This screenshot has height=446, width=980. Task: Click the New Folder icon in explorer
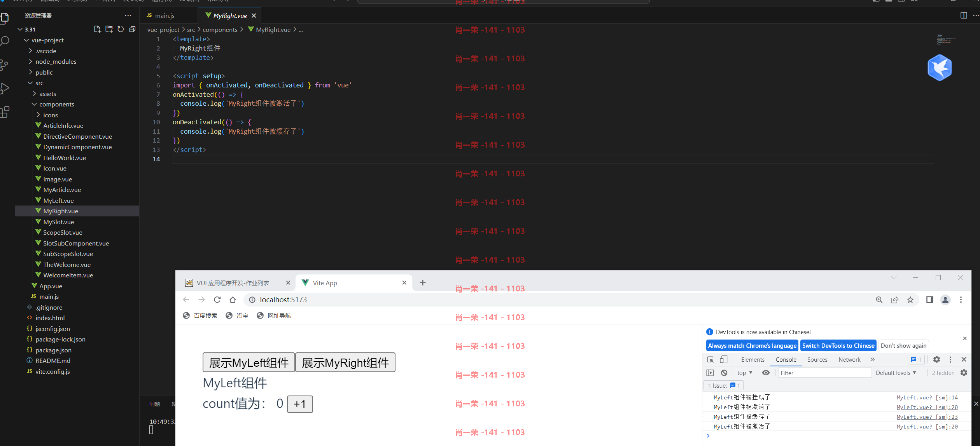pos(109,29)
